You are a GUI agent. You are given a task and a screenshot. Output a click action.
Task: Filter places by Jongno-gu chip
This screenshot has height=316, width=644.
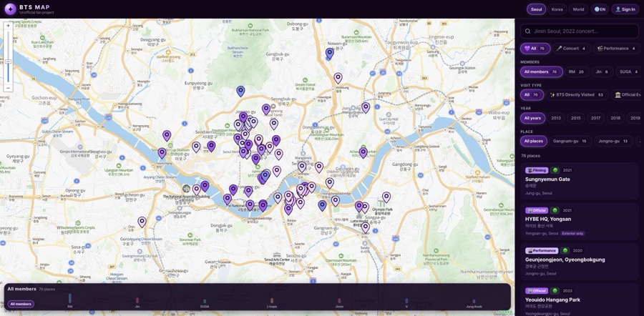[x=614, y=141]
